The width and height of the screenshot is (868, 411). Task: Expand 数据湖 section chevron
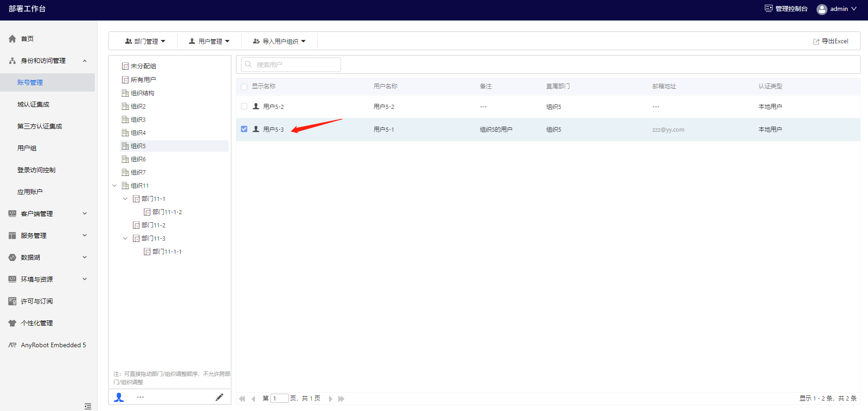pyautogui.click(x=85, y=257)
